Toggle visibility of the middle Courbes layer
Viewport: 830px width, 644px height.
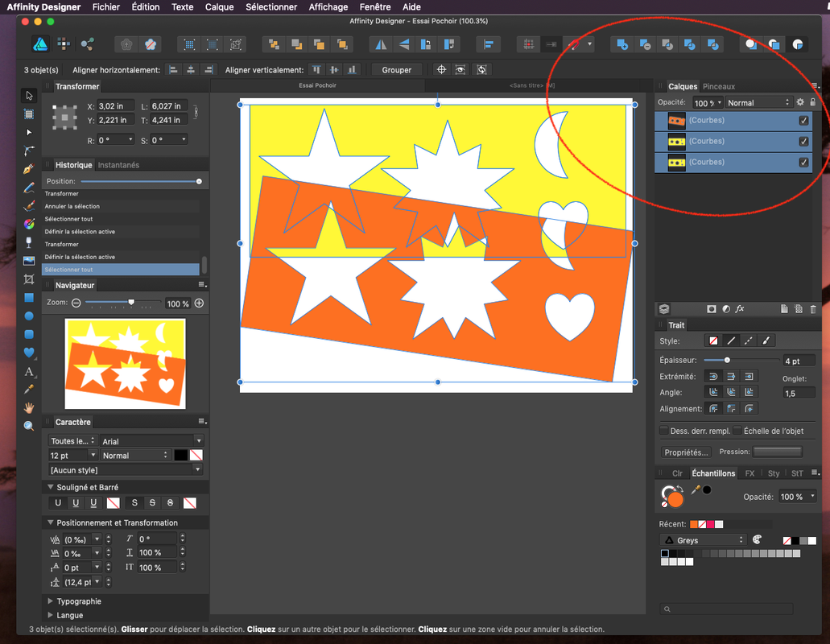pyautogui.click(x=803, y=142)
